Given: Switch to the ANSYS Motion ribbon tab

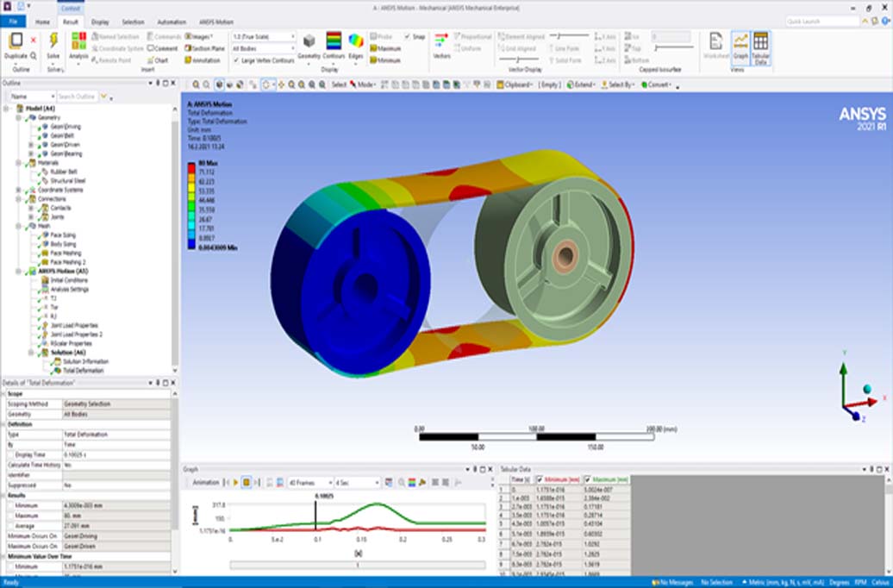Looking at the screenshot, I should click(x=215, y=22).
